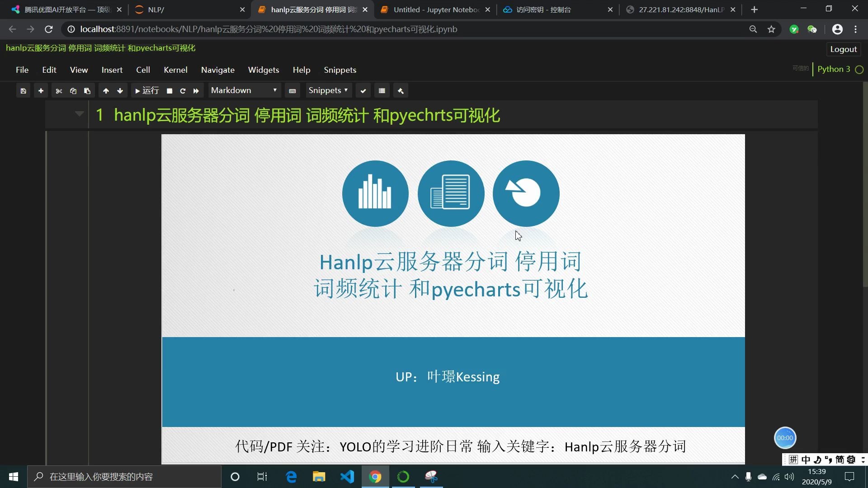
Task: Interrupt the kernel with the stop square icon
Action: [170, 91]
